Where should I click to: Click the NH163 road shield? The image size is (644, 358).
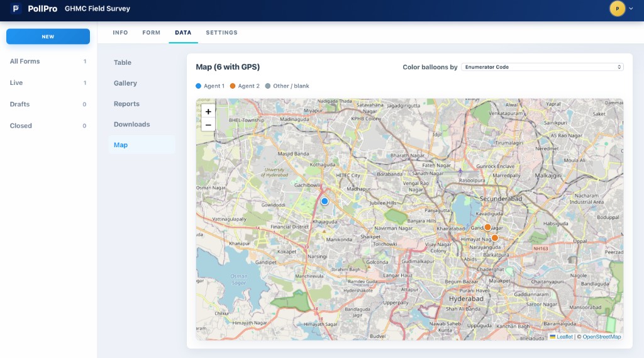(x=540, y=249)
